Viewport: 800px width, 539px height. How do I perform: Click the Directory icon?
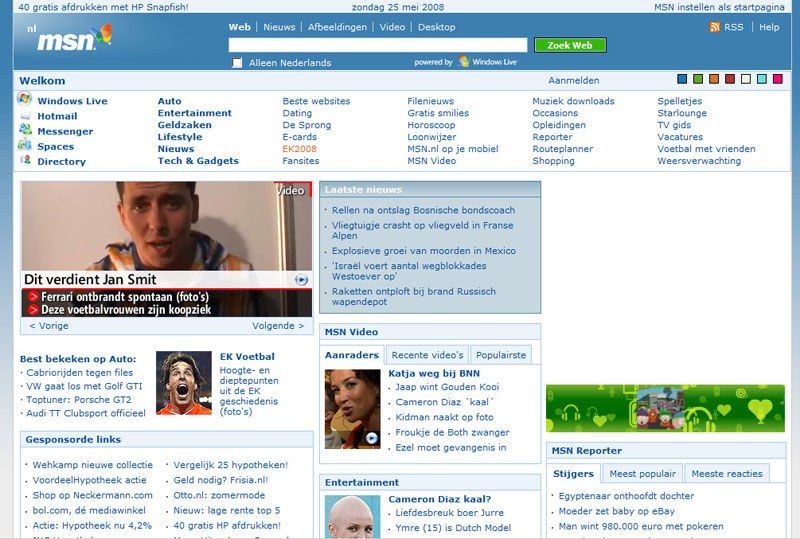(x=25, y=160)
